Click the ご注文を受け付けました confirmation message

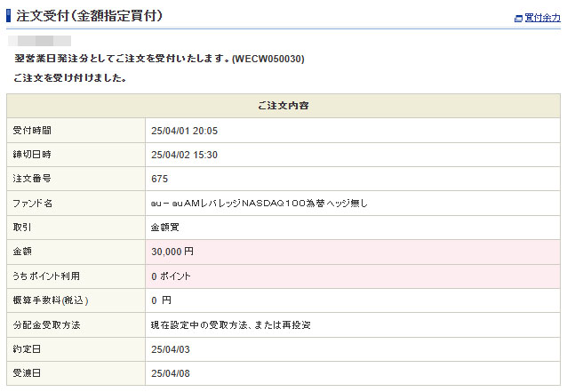(x=69, y=77)
